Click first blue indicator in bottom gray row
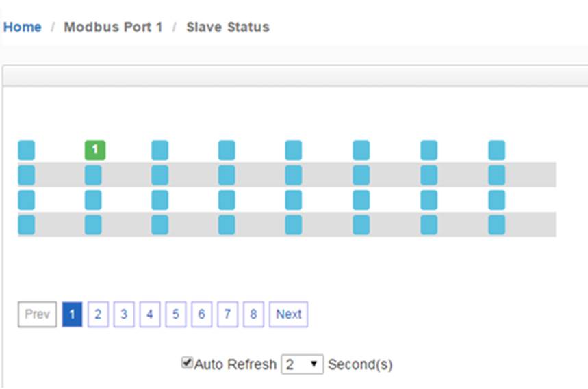The image size is (588, 389). [x=26, y=225]
